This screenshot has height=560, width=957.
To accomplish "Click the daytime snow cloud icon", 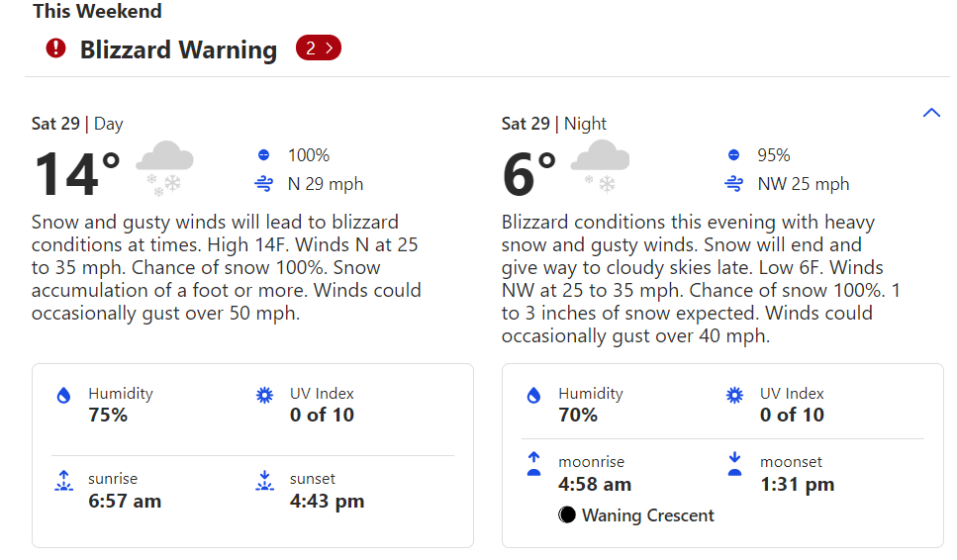I will coord(164,166).
